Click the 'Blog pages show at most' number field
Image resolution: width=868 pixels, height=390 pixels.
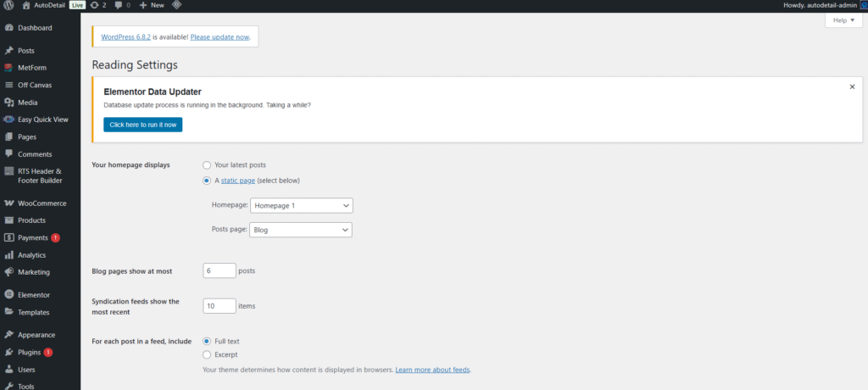tap(220, 271)
